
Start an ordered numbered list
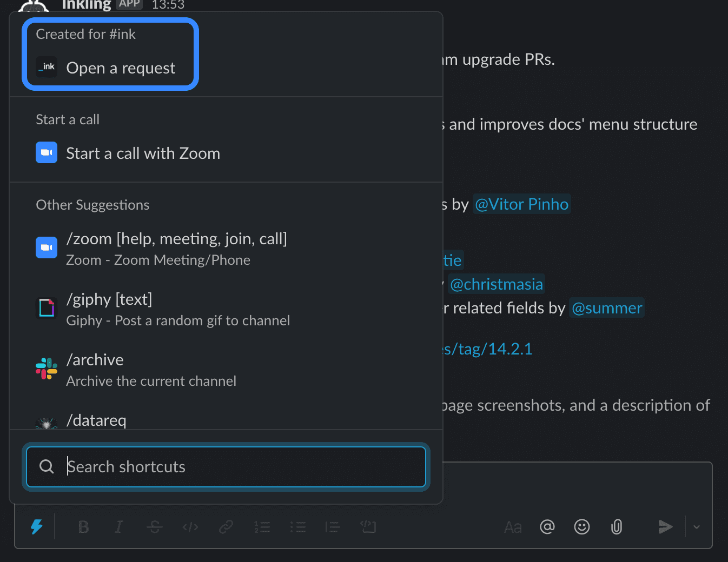pyautogui.click(x=262, y=527)
